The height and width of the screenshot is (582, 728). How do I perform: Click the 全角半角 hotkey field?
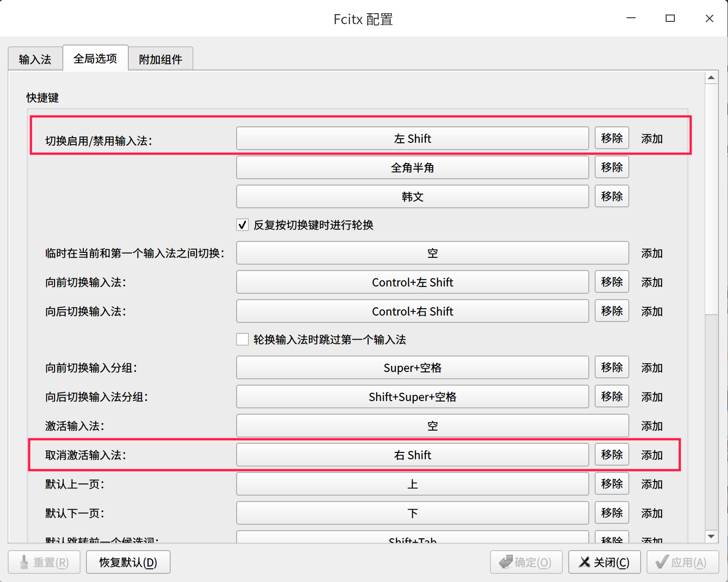click(x=413, y=167)
